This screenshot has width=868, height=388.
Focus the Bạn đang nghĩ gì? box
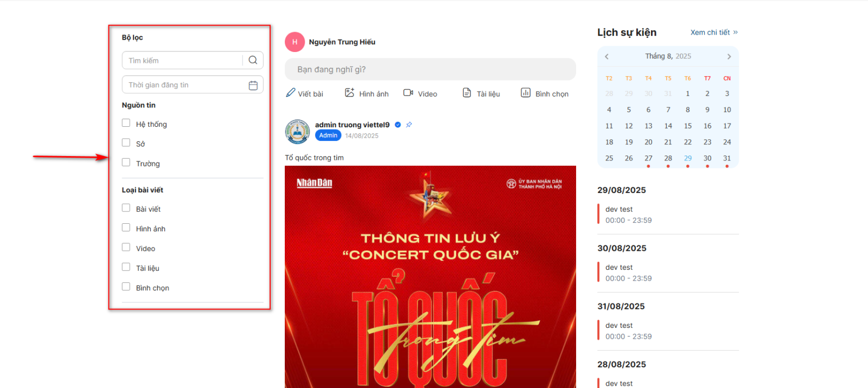pyautogui.click(x=430, y=69)
